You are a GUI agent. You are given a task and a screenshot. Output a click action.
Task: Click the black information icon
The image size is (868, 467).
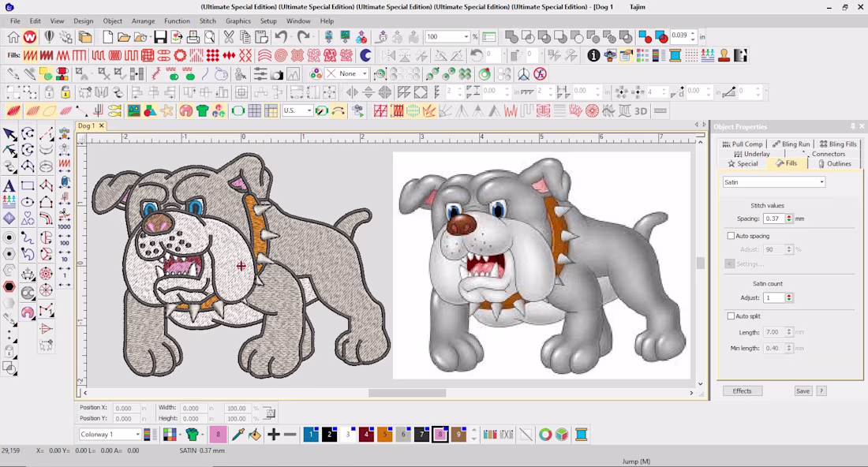(593, 55)
